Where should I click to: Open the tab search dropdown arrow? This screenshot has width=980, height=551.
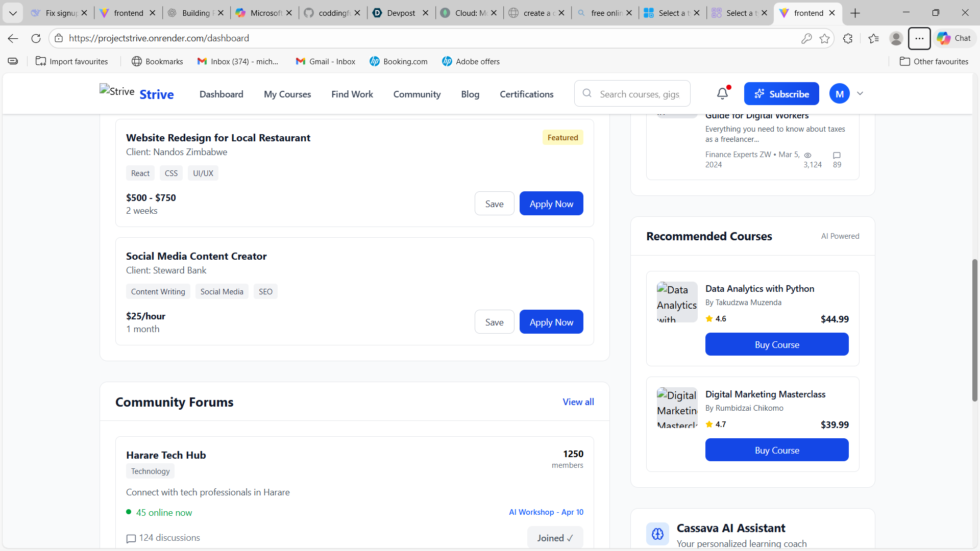click(x=13, y=13)
